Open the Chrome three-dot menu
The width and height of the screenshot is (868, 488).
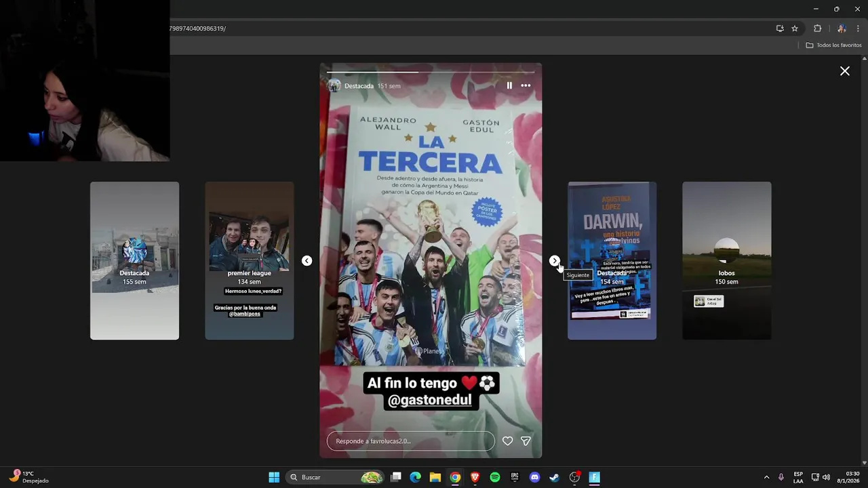coord(858,28)
